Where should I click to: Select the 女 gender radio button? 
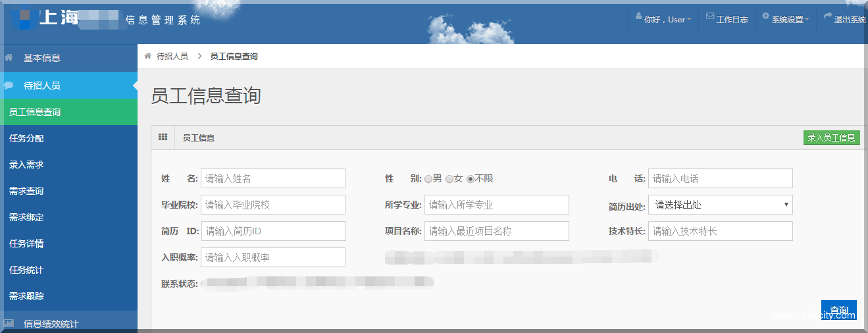pos(449,178)
